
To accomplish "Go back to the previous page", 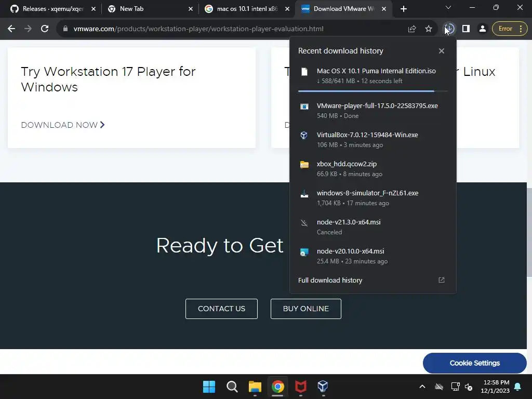I will (11, 29).
